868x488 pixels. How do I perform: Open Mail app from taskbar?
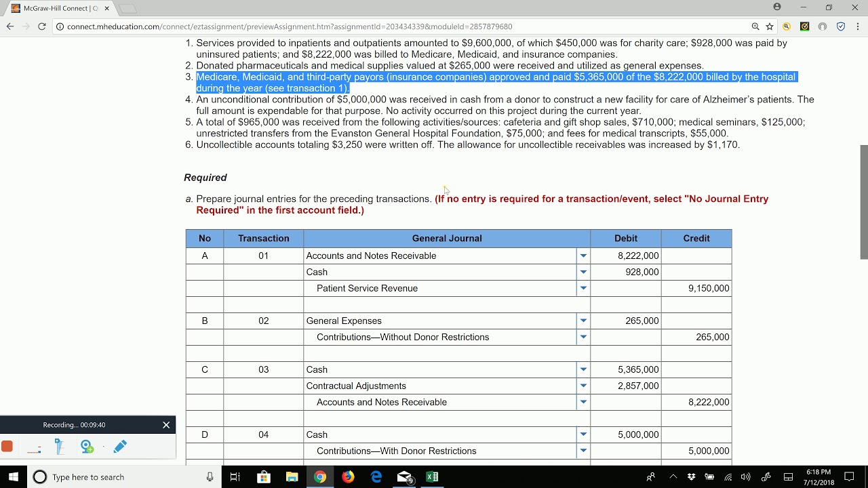(x=405, y=477)
